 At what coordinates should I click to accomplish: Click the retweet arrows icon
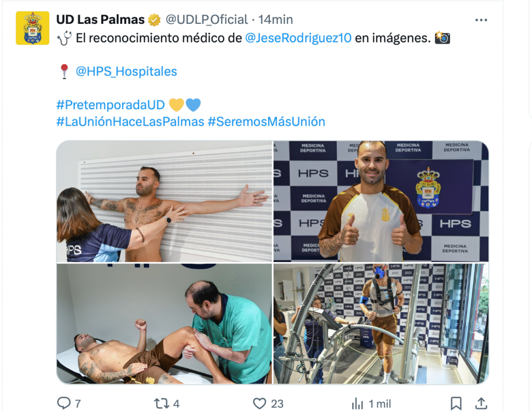(162, 403)
